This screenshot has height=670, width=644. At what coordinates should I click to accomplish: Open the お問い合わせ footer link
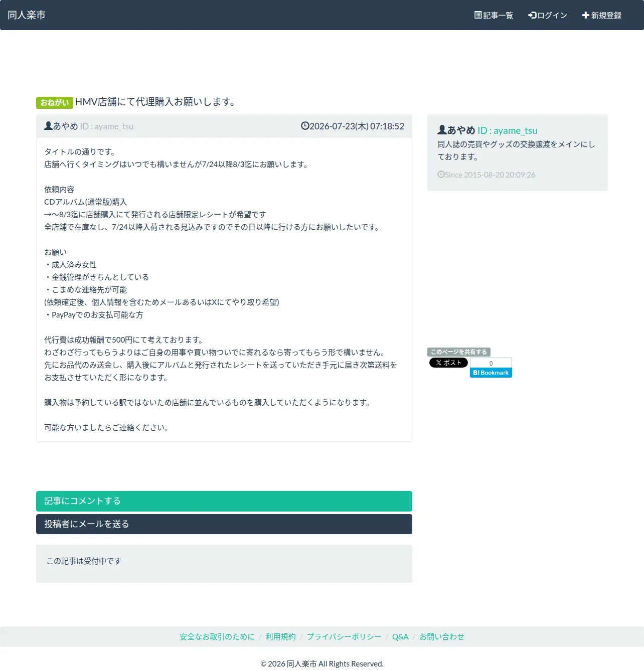tap(442, 637)
